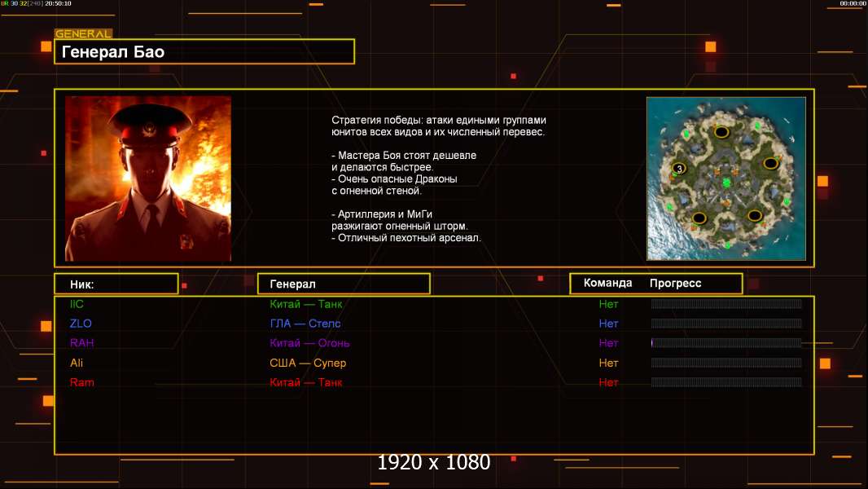Click the purple "Китай — Огонь" general entry
This screenshot has width=868, height=489.
pyautogui.click(x=309, y=343)
